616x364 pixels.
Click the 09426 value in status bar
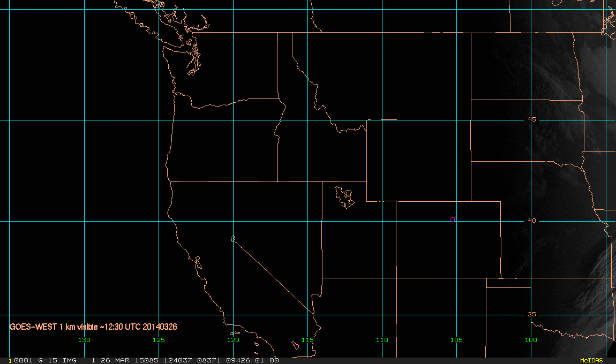(x=238, y=360)
